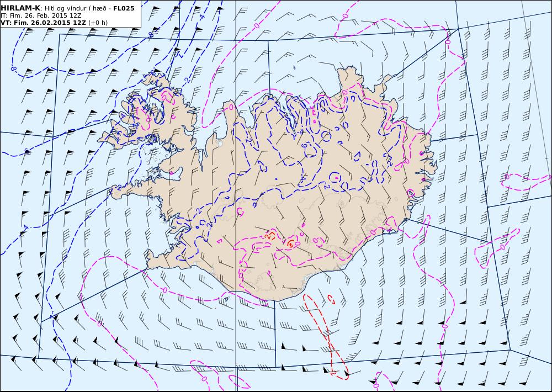Click the IT: Fim. 26. Feb. 2015 12Z line
The image size is (552, 392).
click(41, 16)
